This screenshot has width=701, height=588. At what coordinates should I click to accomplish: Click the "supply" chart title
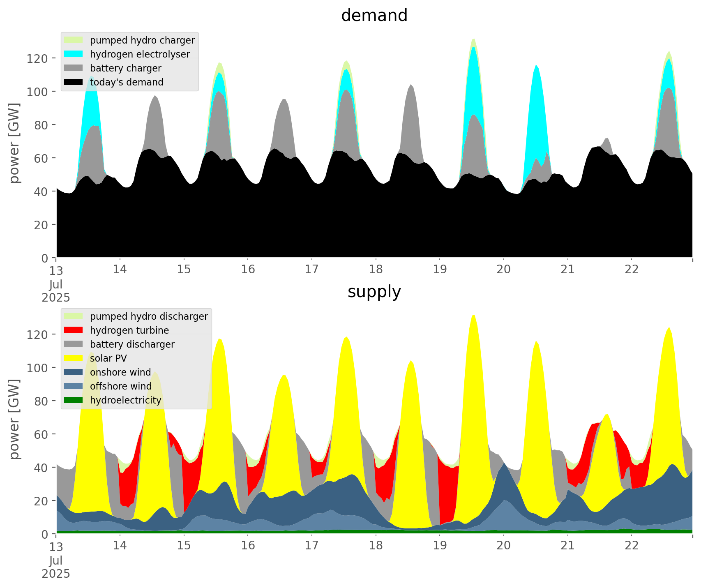tap(374, 292)
